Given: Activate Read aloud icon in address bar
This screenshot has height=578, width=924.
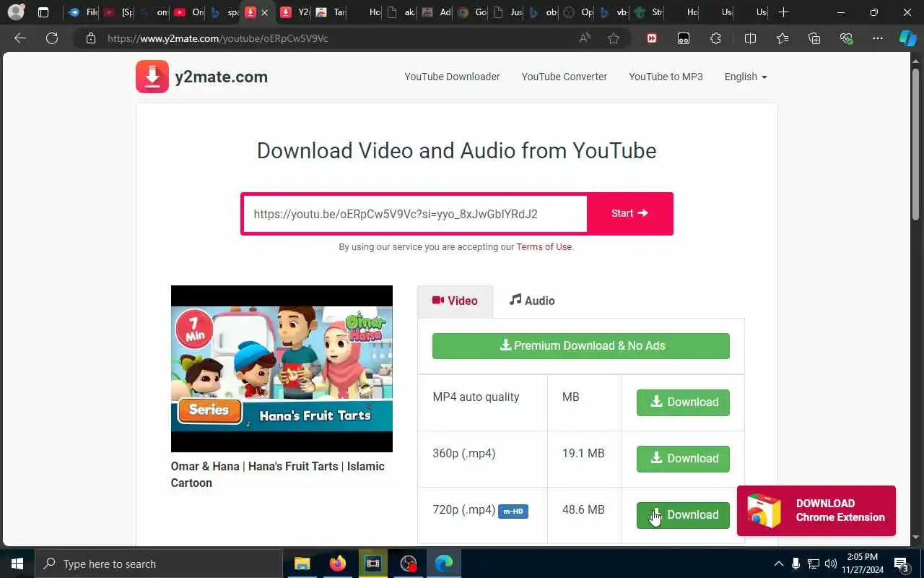Looking at the screenshot, I should 585,38.
